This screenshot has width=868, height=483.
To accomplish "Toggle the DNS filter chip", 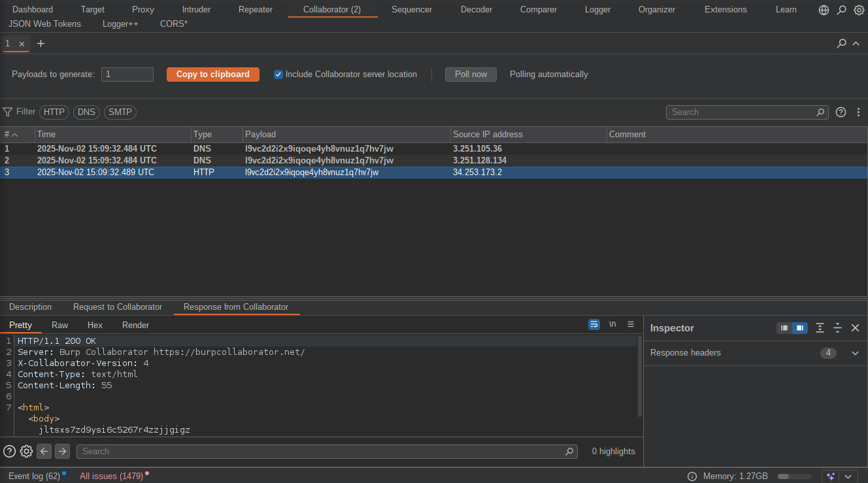I will [x=86, y=112].
